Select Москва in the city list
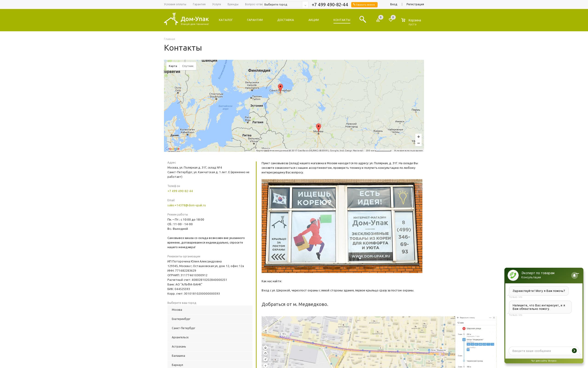This screenshot has width=588, height=368. 210,310
